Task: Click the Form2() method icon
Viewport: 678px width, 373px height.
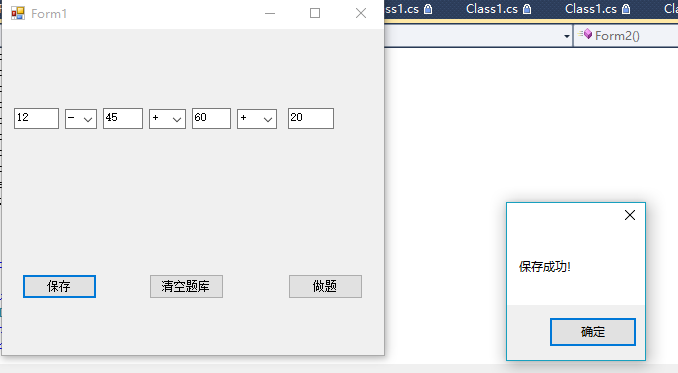Action: [586, 34]
